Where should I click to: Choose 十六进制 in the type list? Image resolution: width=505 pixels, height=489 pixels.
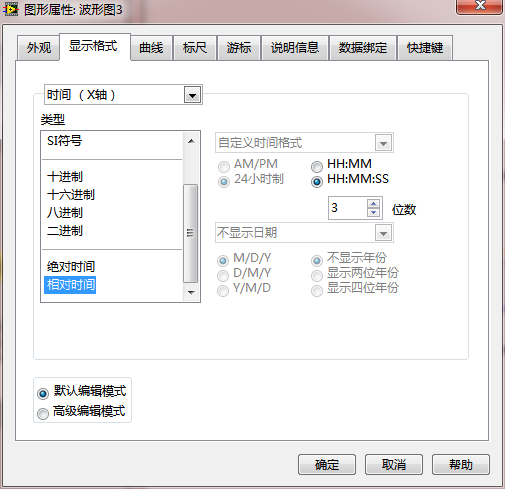pos(71,195)
